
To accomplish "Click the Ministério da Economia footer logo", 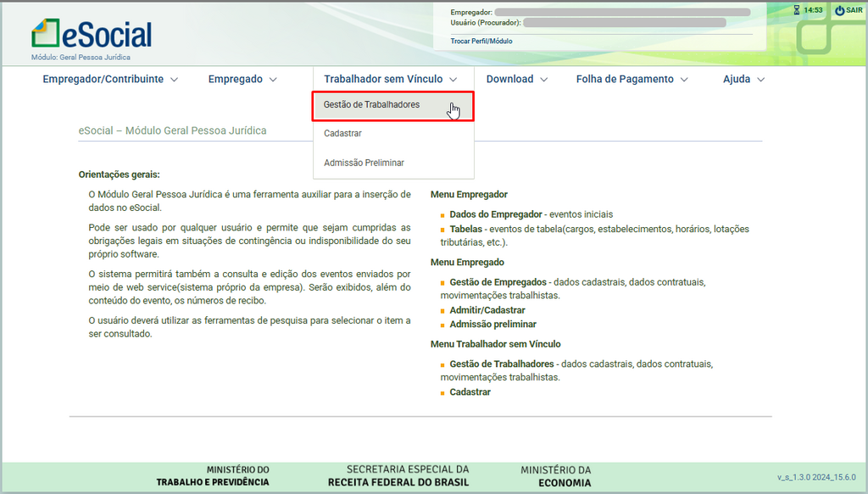I will coord(555,476).
